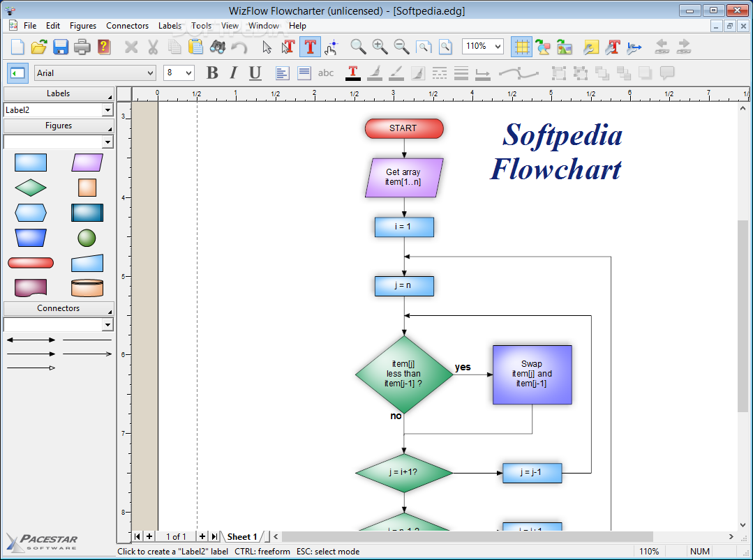Click the zoom-to-whole-page icon
Screen dimensions: 753x560
pos(446,47)
